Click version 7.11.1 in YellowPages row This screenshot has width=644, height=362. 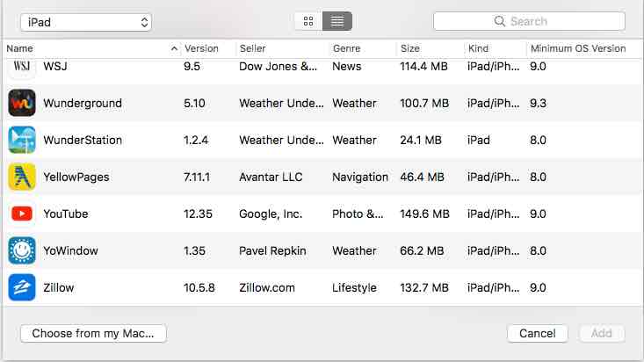pyautogui.click(x=197, y=177)
